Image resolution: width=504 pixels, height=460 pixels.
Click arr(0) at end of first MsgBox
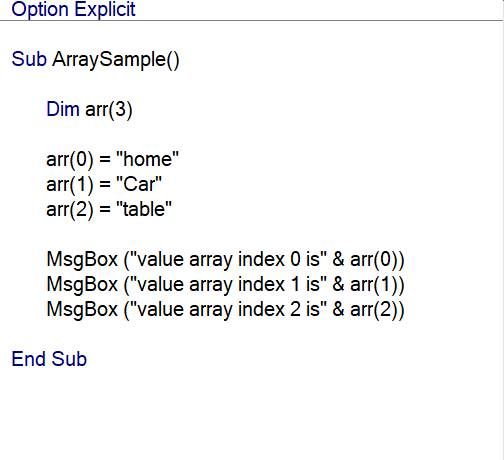point(374,260)
